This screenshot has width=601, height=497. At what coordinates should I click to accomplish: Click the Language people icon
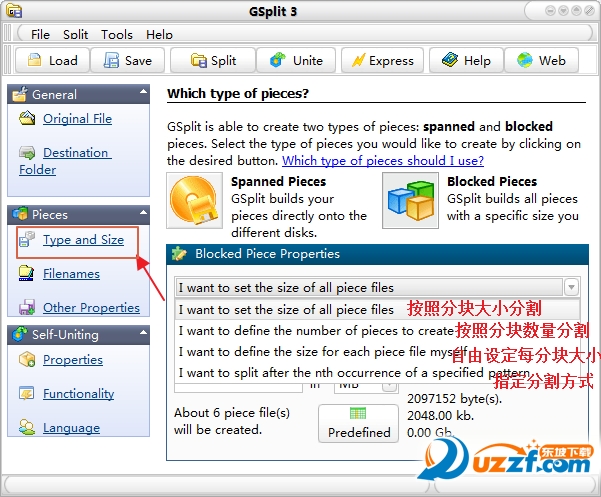[27, 427]
